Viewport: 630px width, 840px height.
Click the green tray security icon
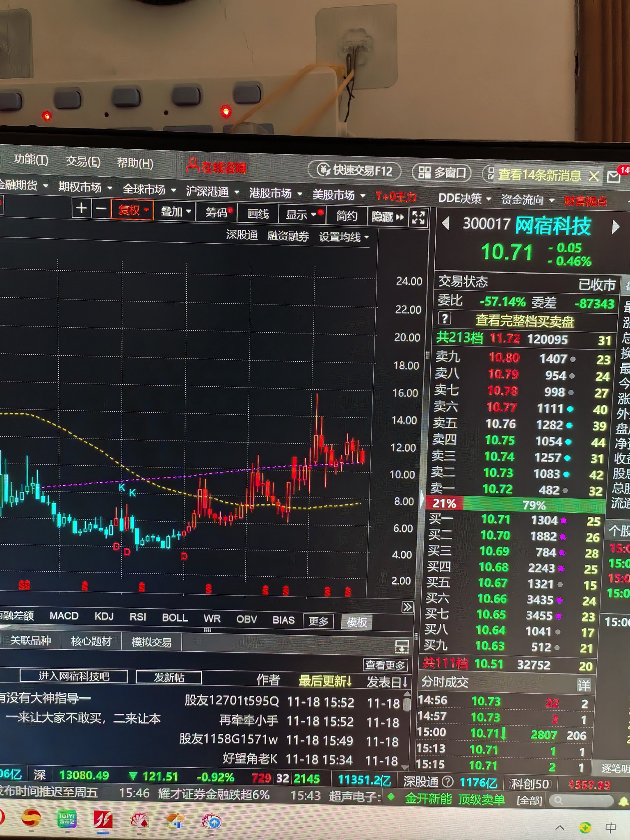coord(585,827)
